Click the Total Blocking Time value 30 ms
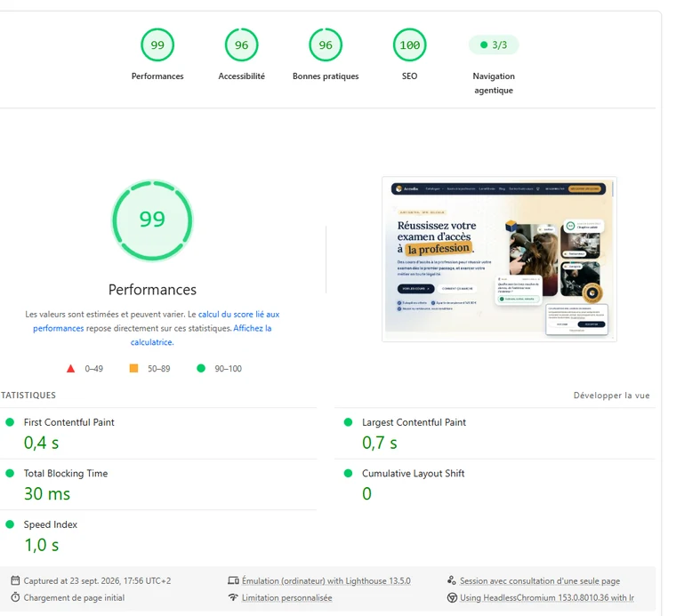Viewport: 676px width, 616px height. coord(47,493)
